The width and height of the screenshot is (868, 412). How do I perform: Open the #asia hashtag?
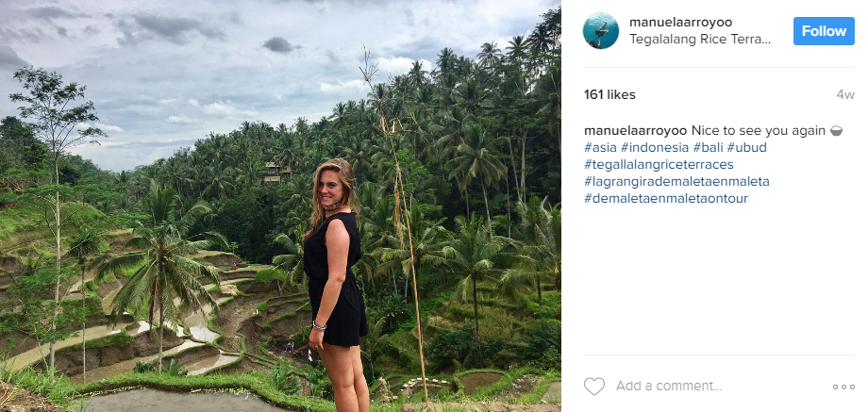[601, 147]
